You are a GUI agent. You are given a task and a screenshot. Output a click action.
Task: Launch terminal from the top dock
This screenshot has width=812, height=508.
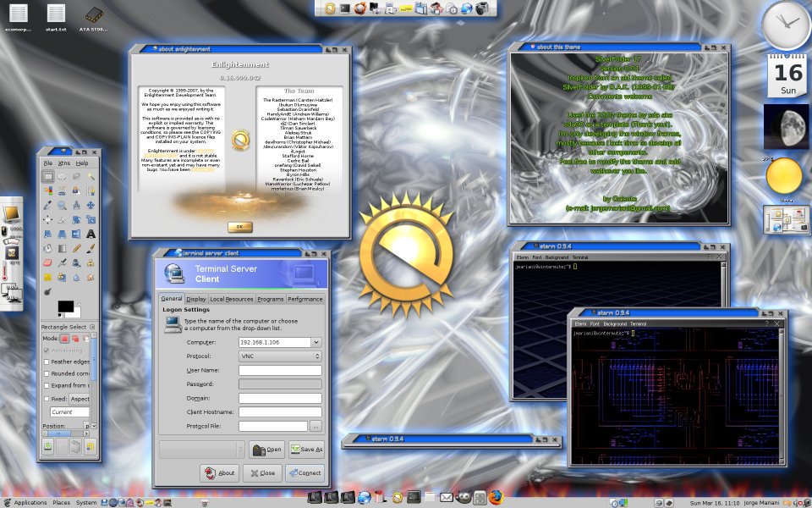344,8
